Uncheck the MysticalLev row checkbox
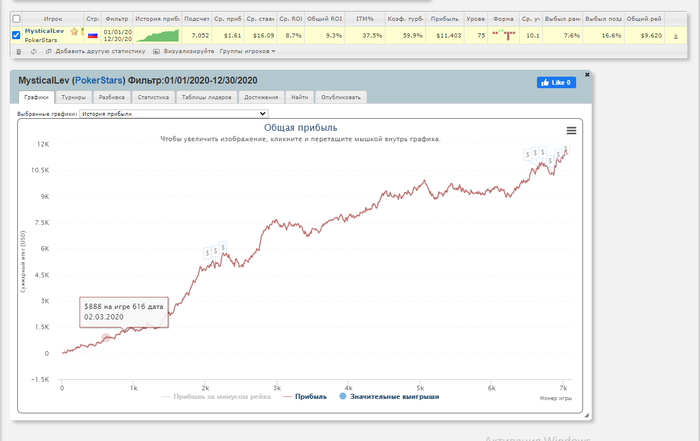 coord(16,35)
